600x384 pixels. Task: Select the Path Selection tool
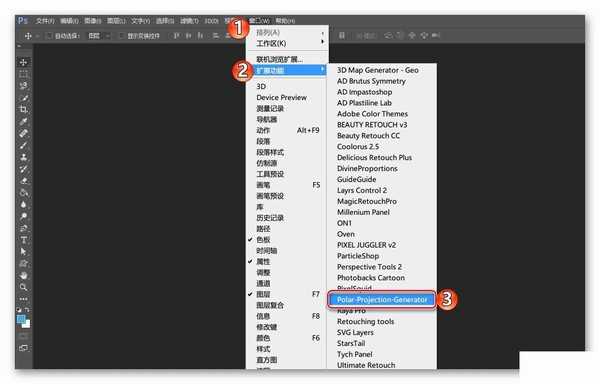point(23,252)
